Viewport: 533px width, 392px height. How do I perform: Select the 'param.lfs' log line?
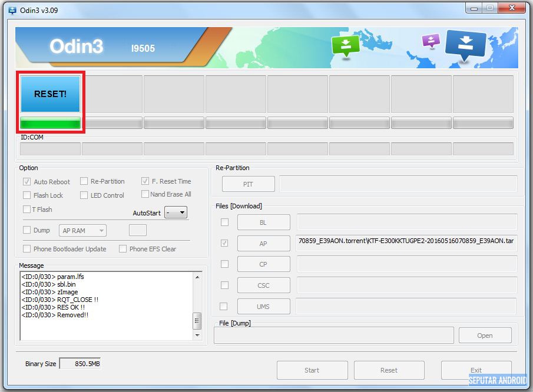pos(52,277)
